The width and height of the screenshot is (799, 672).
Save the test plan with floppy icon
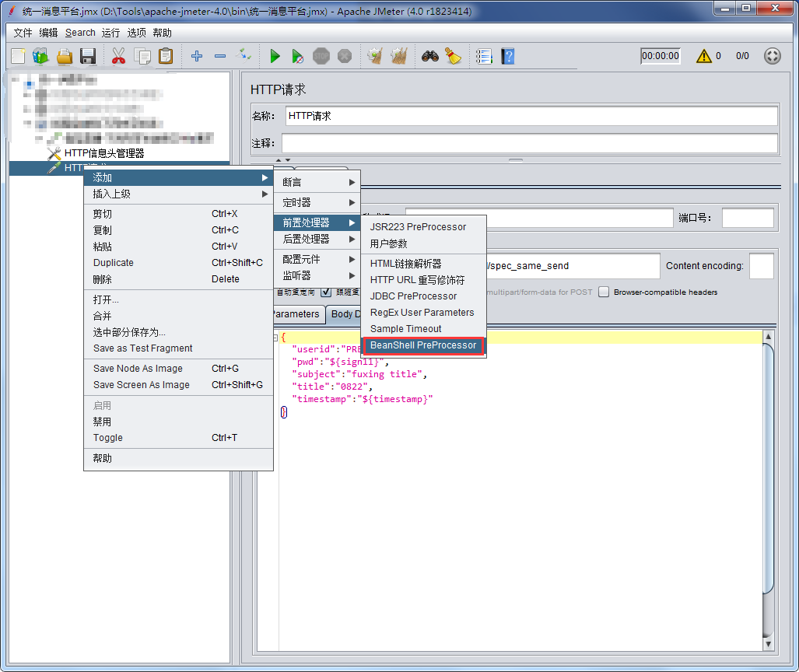tap(88, 56)
